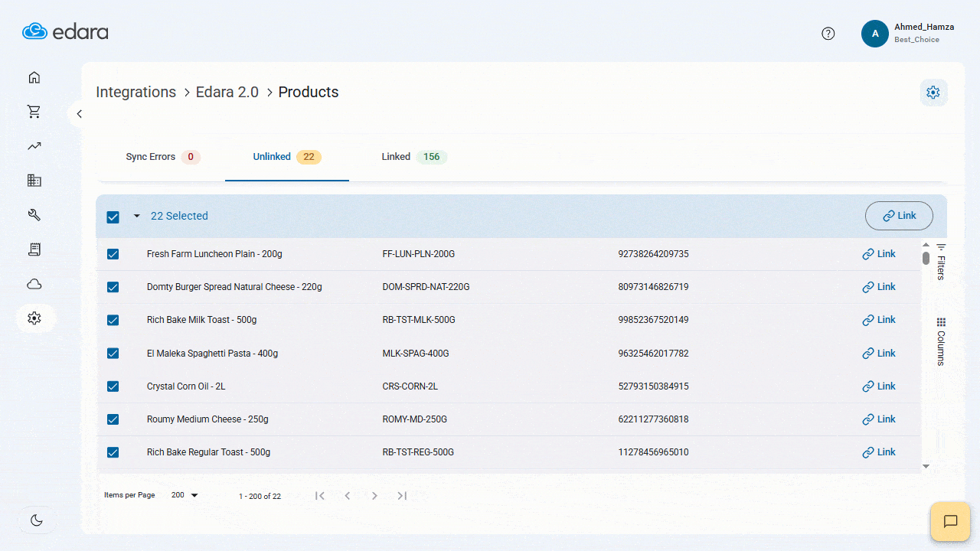The width and height of the screenshot is (980, 551).
Task: Open the cloud sidebar icon
Action: pyautogui.click(x=34, y=284)
